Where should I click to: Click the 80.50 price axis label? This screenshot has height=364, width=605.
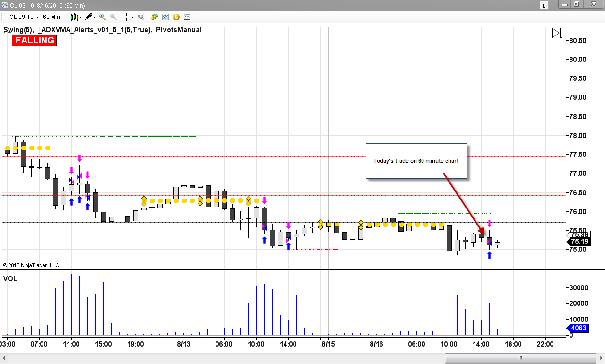(x=578, y=41)
